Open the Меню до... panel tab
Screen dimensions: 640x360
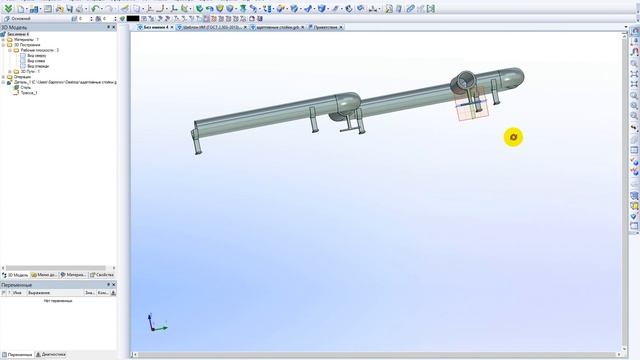click(x=44, y=275)
